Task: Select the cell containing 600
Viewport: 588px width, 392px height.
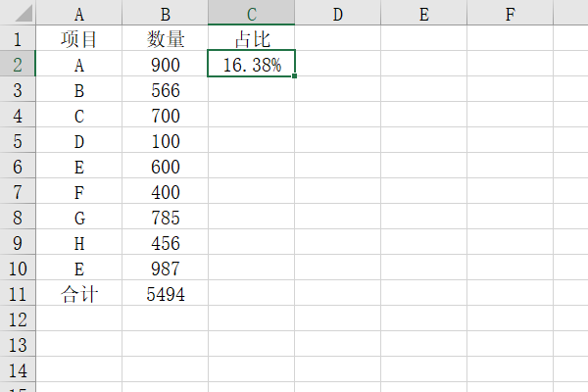Action: tap(165, 166)
